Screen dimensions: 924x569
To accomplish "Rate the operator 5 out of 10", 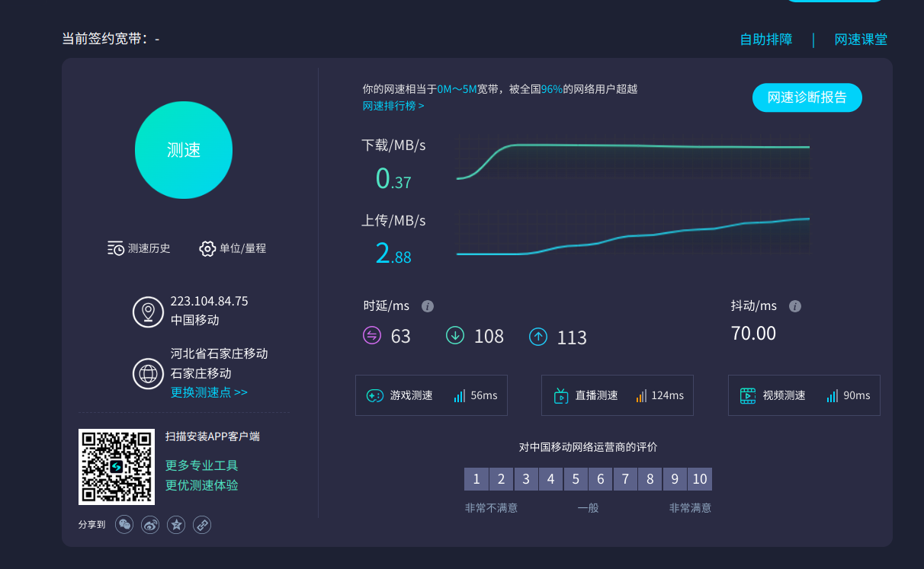I will (x=576, y=479).
